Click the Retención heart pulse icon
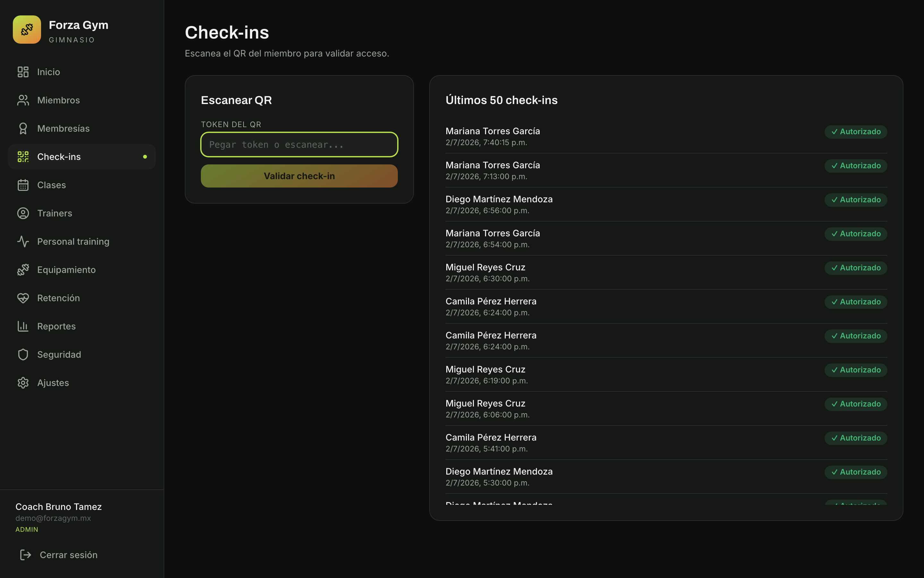Screen dimensions: 924x578 pos(23,298)
